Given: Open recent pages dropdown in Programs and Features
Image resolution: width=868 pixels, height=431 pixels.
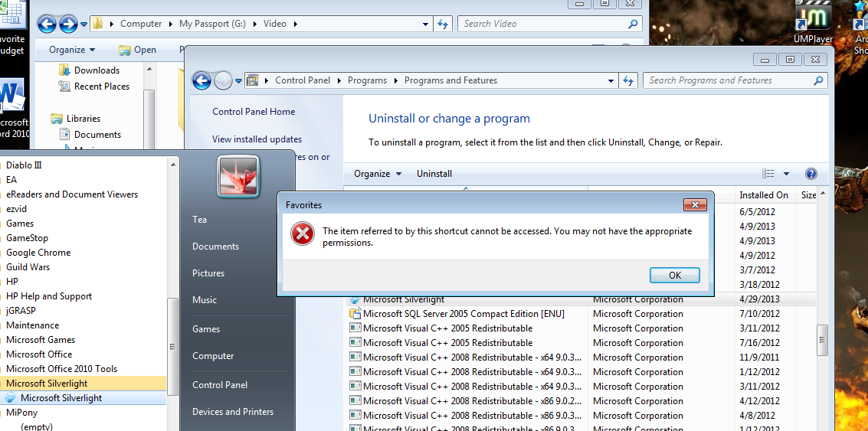Looking at the screenshot, I should pyautogui.click(x=238, y=81).
